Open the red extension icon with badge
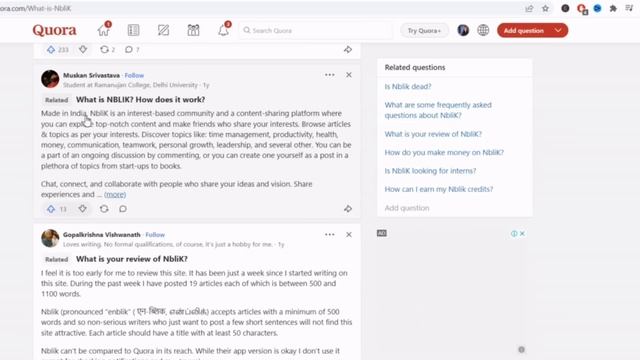 point(582,9)
